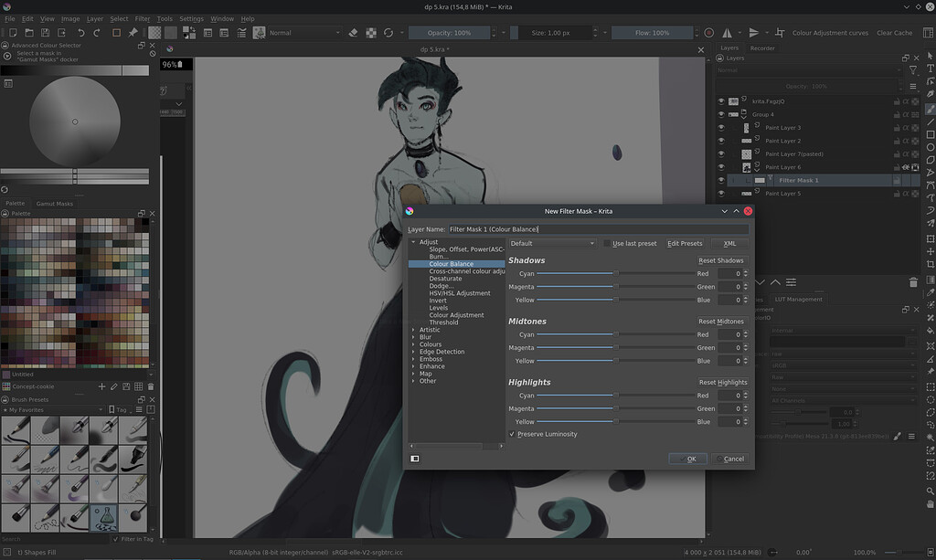Image resolution: width=936 pixels, height=560 pixels.
Task: Open the Save file icon in the toolbar
Action: tap(45, 33)
